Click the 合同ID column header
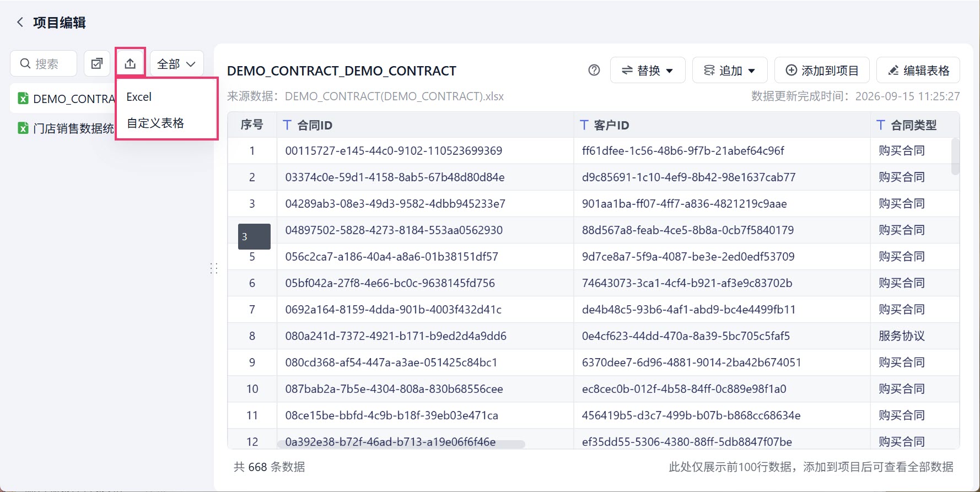The width and height of the screenshot is (980, 492). tap(425, 125)
